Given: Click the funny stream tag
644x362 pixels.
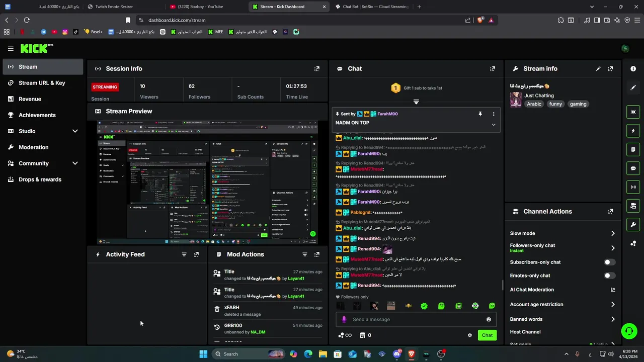Looking at the screenshot, I should pos(555,104).
